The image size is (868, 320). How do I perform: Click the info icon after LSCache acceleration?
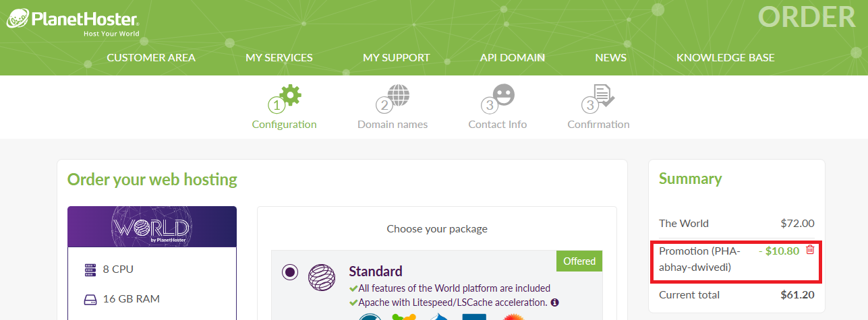(555, 302)
